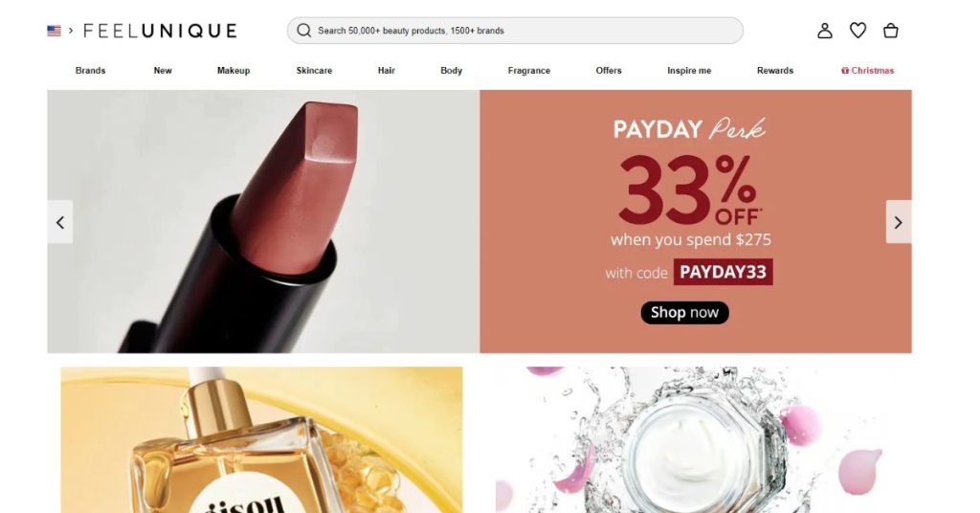Open the user account icon
Image resolution: width=980 pixels, height=513 pixels.
[x=825, y=31]
